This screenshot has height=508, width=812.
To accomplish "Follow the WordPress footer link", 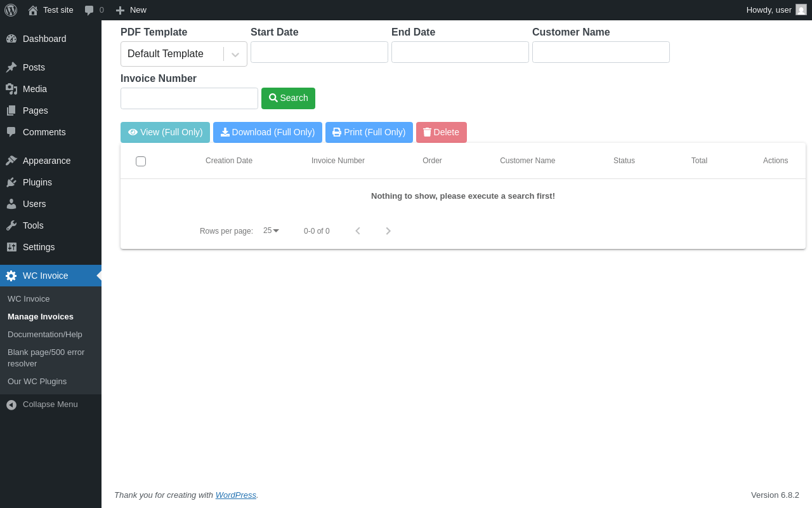I will pos(236,495).
